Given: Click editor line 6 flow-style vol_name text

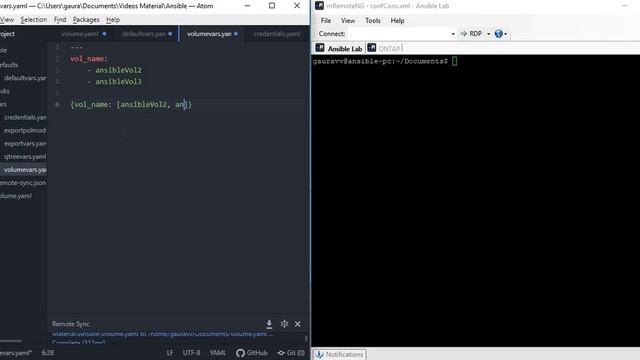Looking at the screenshot, I should pyautogui.click(x=131, y=104).
